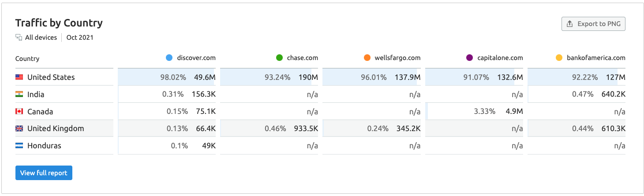This screenshot has height=196, width=644.
Task: Click the 0.15% Canada value
Action: pyautogui.click(x=178, y=112)
